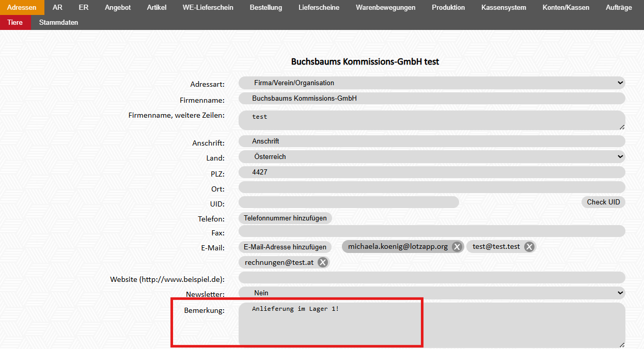The height and width of the screenshot is (349, 644).
Task: Focus the UID input field
Action: [349, 202]
